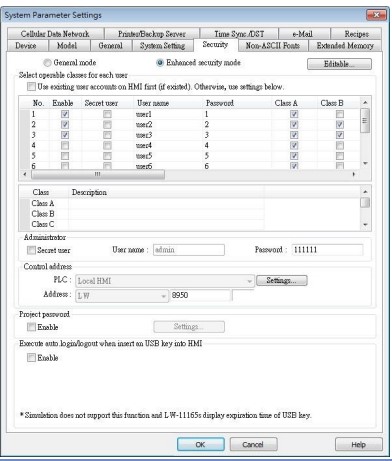Click user table scroll right arrow
Viewport: 392px width, 461px height.
coord(354,174)
